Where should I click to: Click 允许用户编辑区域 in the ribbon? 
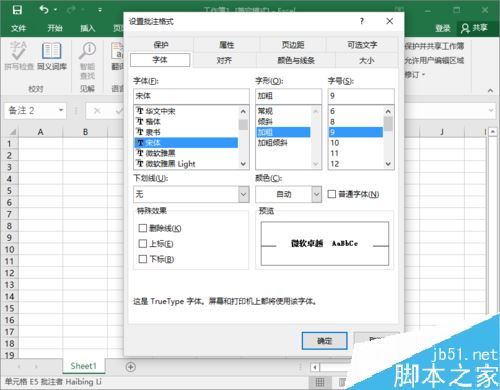point(434,60)
